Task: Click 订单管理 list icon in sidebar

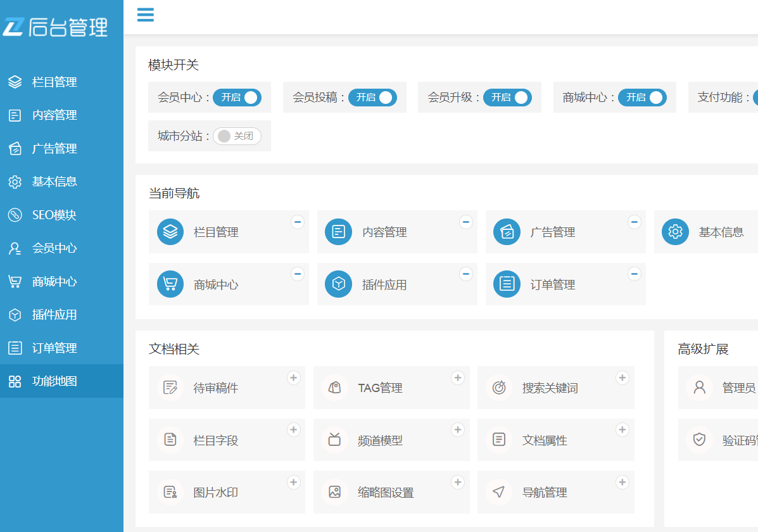Action: tap(15, 348)
